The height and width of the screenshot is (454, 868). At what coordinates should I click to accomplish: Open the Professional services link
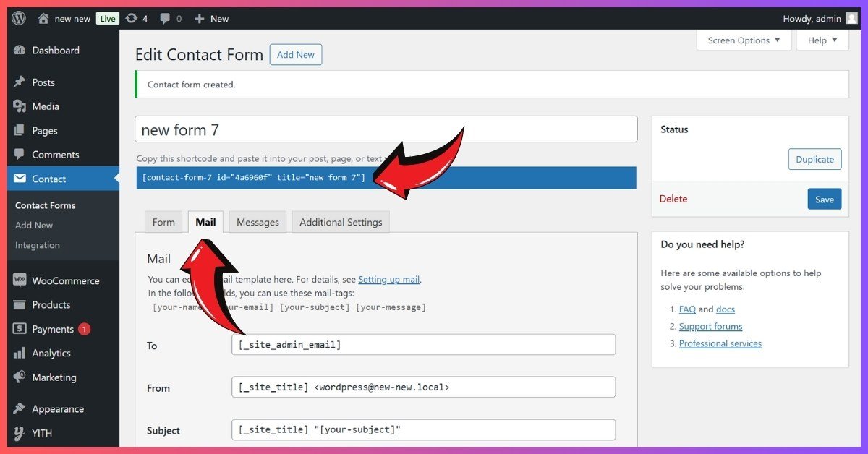point(720,344)
